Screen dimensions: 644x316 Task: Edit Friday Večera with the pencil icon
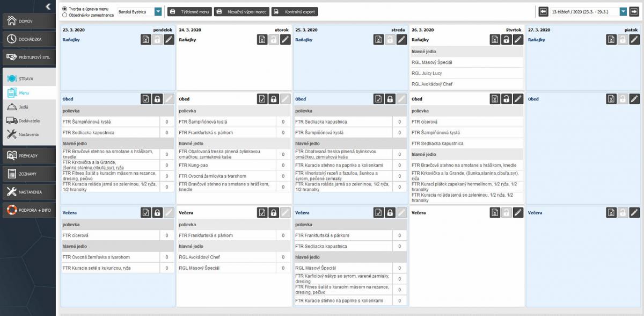[x=635, y=213]
